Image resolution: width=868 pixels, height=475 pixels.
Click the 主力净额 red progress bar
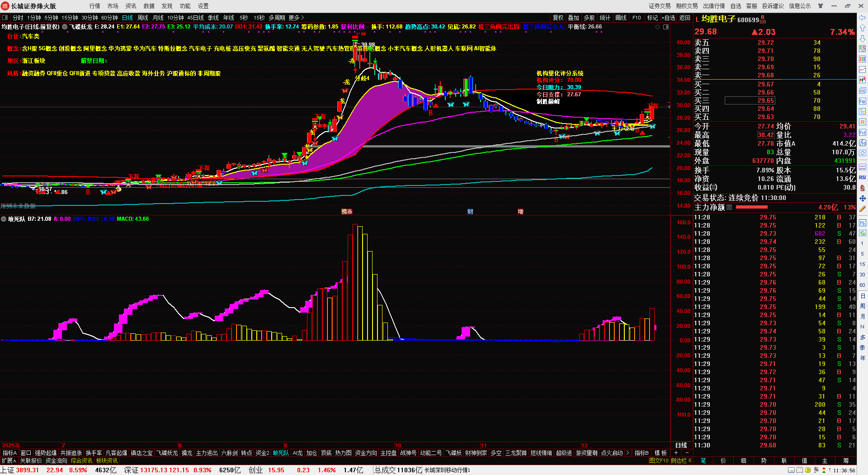(x=752, y=207)
